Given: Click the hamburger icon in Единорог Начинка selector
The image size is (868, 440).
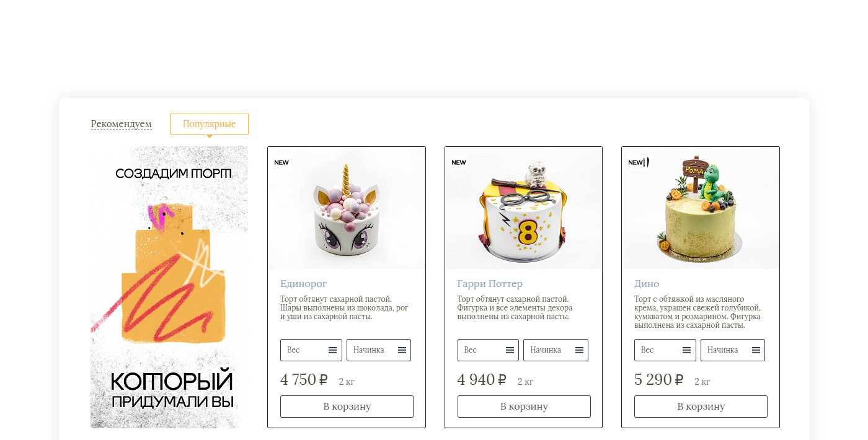Looking at the screenshot, I should pos(402,350).
